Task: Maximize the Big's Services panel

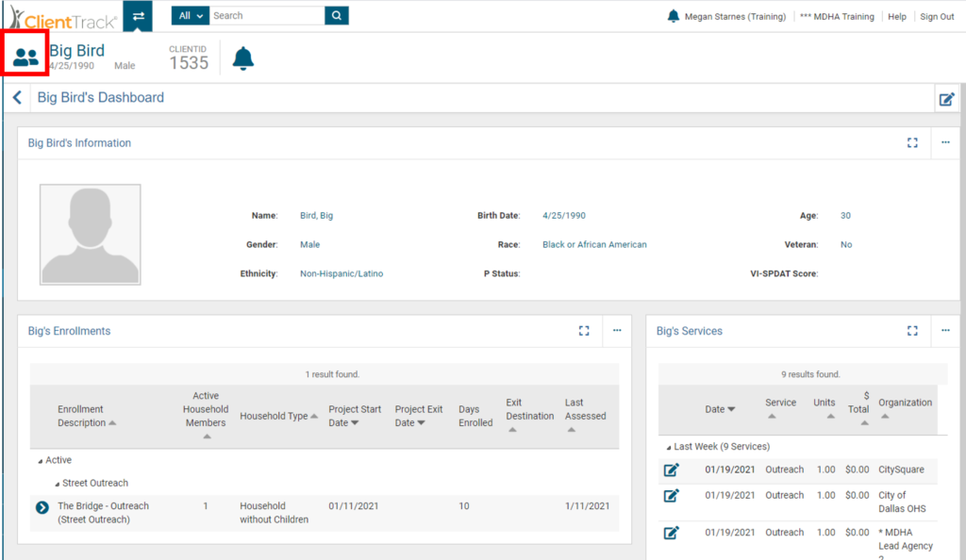Action: point(912,331)
